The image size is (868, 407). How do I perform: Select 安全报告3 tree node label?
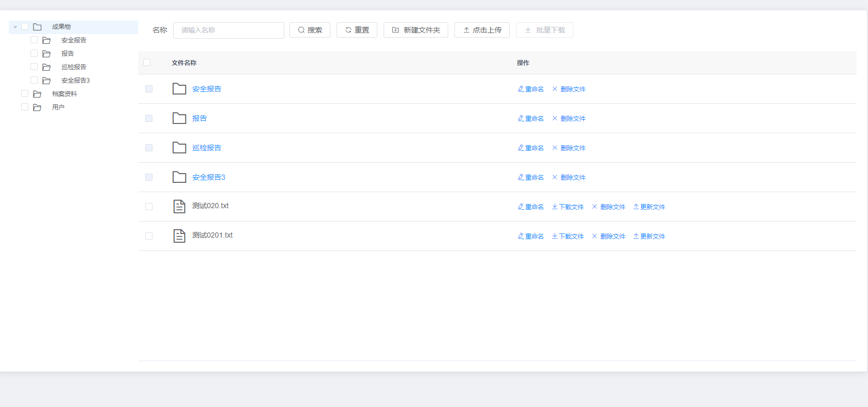click(75, 81)
